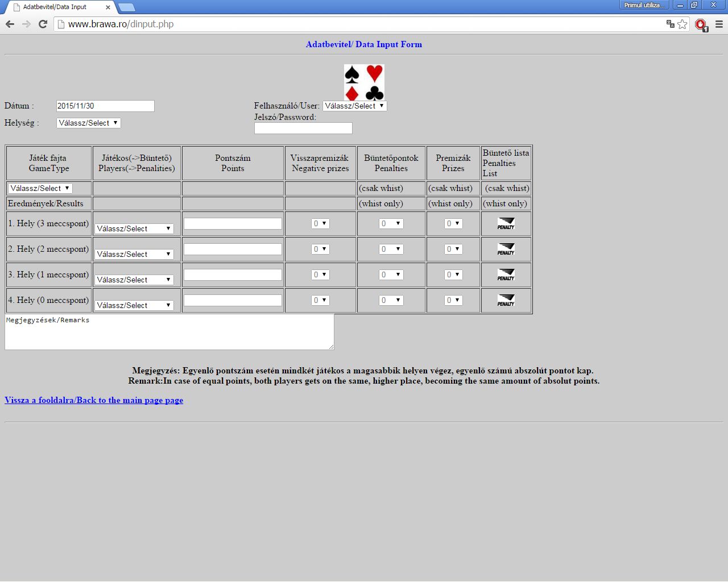Viewport: 728px width, 582px height.
Task: Select player for 4. Hely row
Action: point(134,305)
